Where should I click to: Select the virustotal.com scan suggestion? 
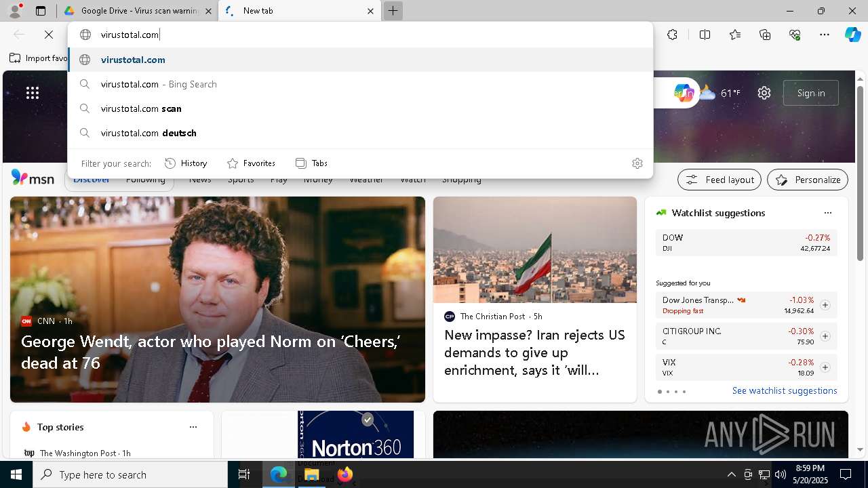pyautogui.click(x=360, y=108)
